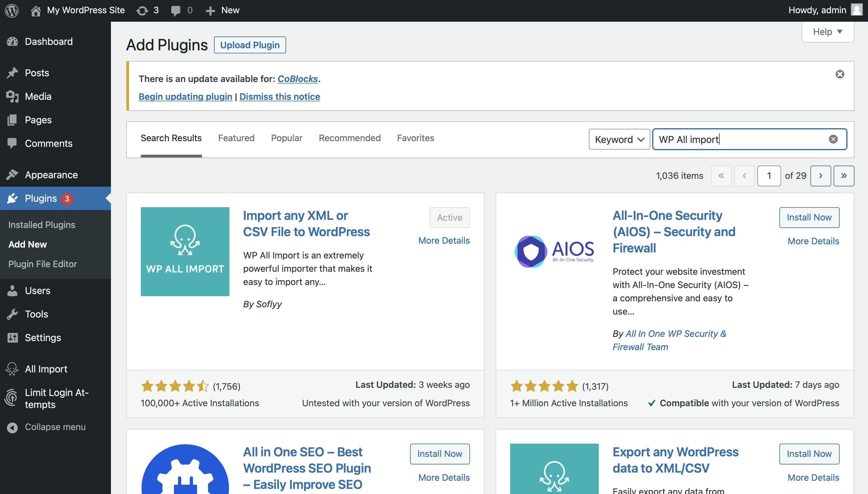The width and height of the screenshot is (868, 494).
Task: Install All-In-One Security plugin
Action: click(x=809, y=217)
